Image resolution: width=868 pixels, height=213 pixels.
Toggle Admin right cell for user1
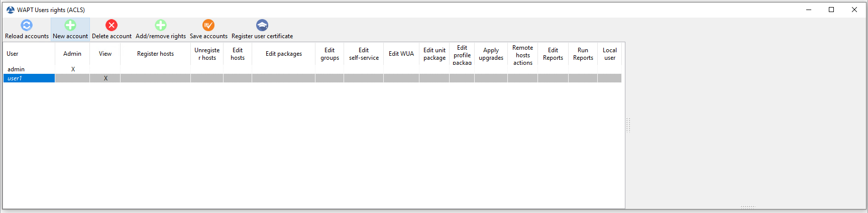[72, 78]
